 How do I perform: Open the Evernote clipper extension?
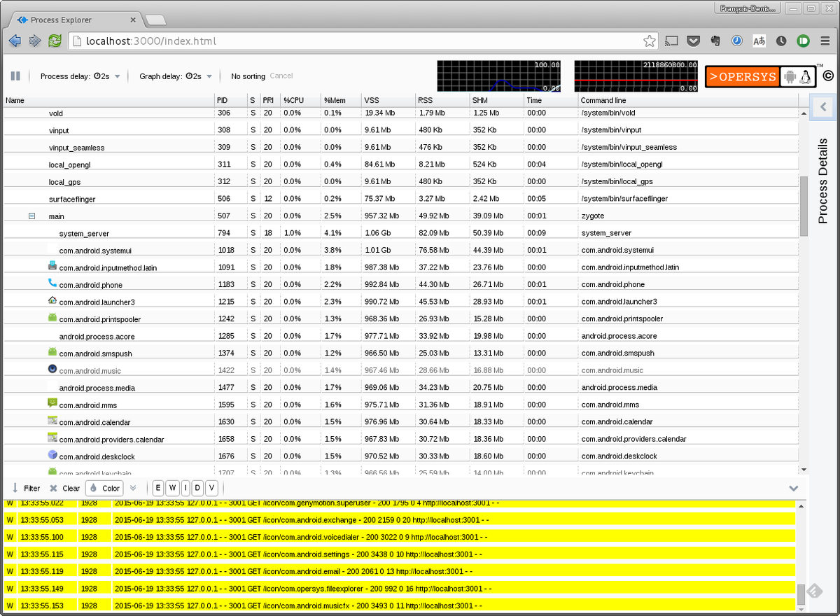pos(715,41)
